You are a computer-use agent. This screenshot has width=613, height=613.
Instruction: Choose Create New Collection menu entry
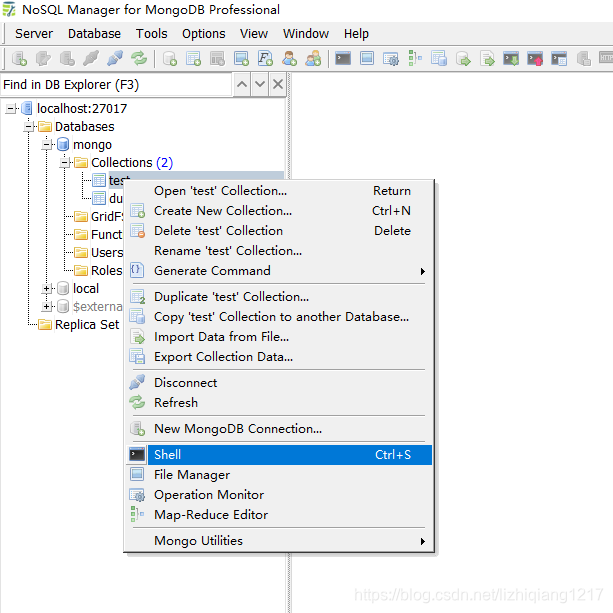click(x=279, y=211)
